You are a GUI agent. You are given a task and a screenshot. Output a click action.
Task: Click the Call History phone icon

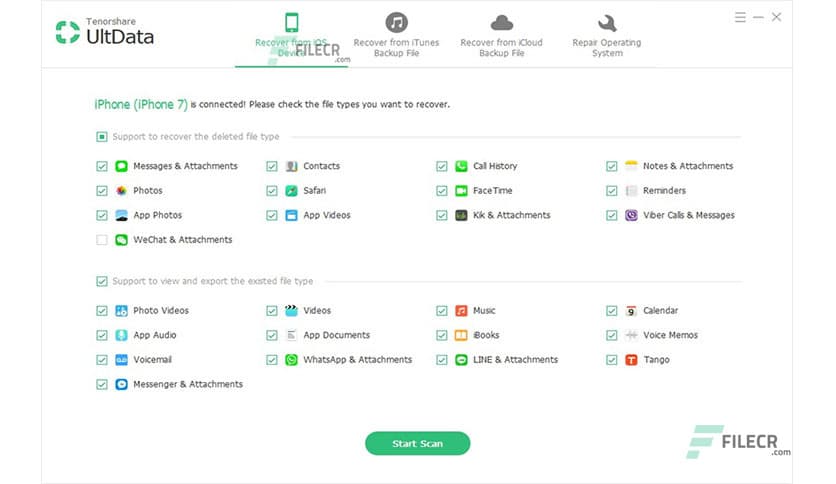(x=461, y=166)
